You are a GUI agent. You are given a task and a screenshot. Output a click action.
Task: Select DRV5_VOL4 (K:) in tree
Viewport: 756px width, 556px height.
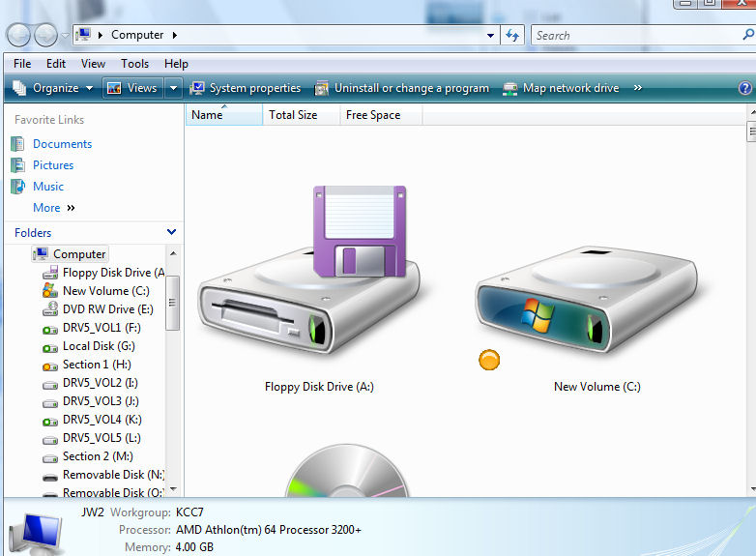click(102, 419)
